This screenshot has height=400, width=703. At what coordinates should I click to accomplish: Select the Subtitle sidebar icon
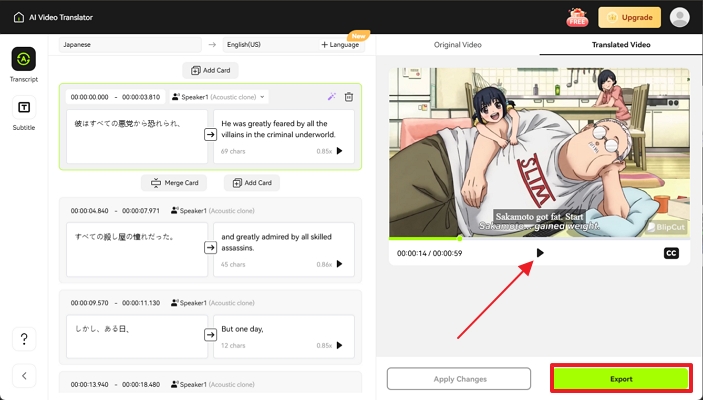(24, 107)
